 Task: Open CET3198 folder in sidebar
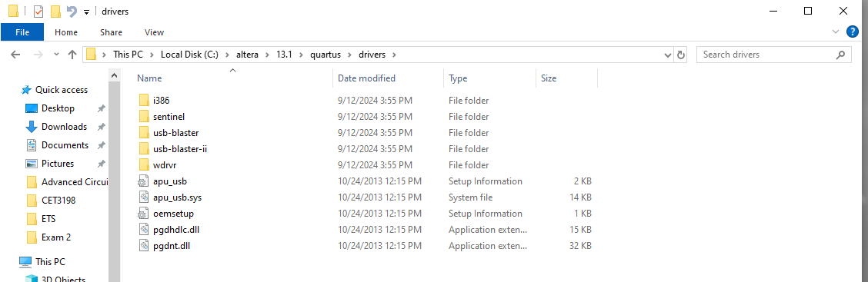coord(58,200)
